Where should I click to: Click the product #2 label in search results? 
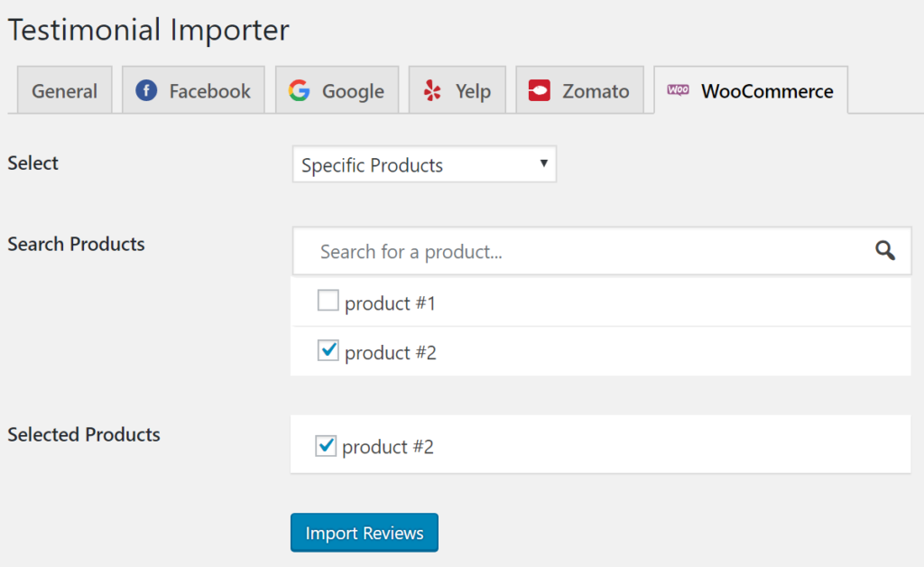[x=391, y=353]
